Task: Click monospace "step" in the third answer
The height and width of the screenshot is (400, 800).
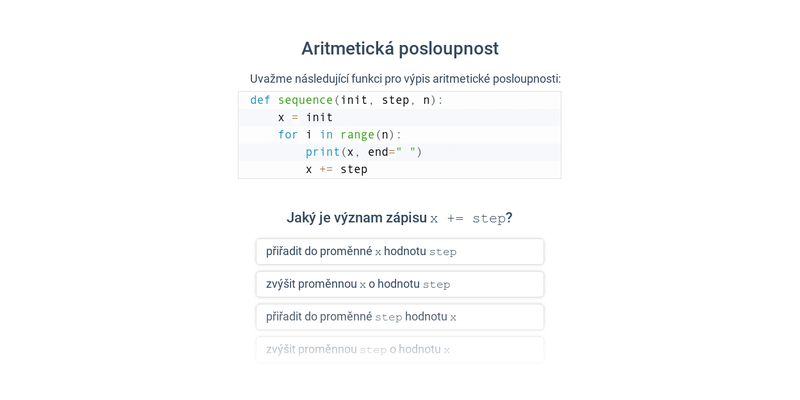Action: 389,317
